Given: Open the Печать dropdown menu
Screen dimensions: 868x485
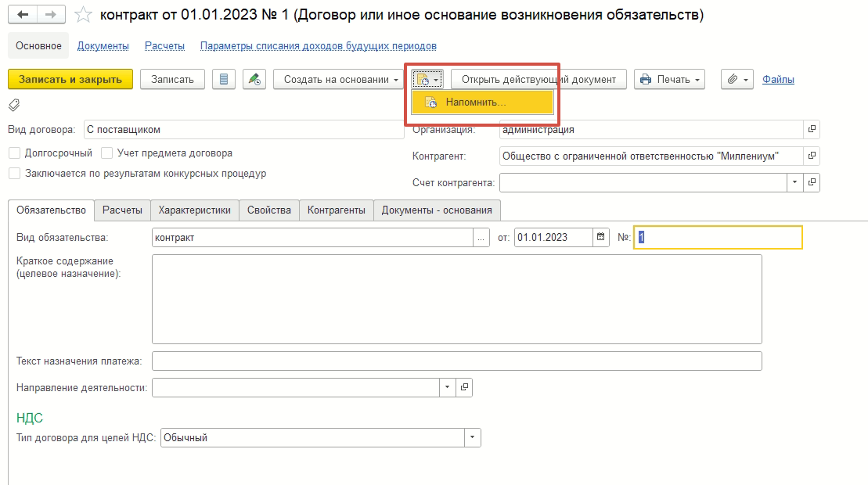Looking at the screenshot, I should (669, 79).
